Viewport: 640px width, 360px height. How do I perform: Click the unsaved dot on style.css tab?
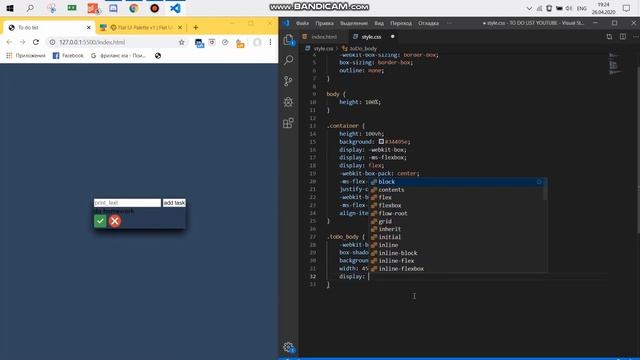(x=393, y=37)
